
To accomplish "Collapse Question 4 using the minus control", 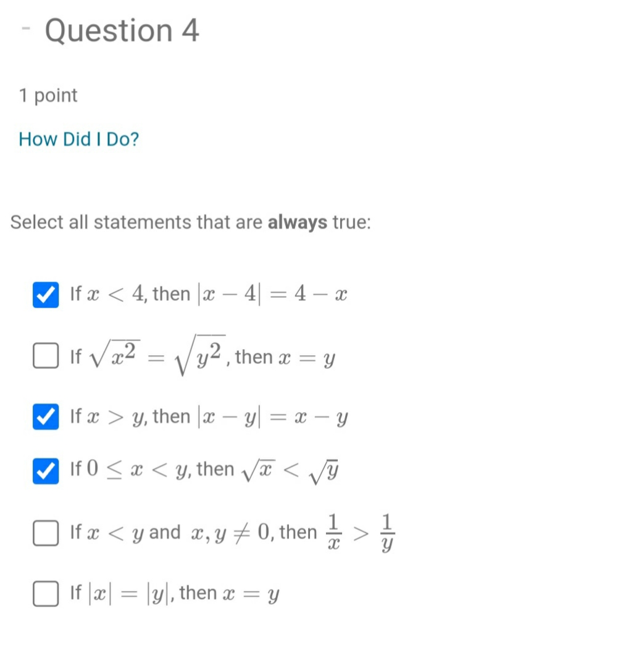I will [25, 28].
